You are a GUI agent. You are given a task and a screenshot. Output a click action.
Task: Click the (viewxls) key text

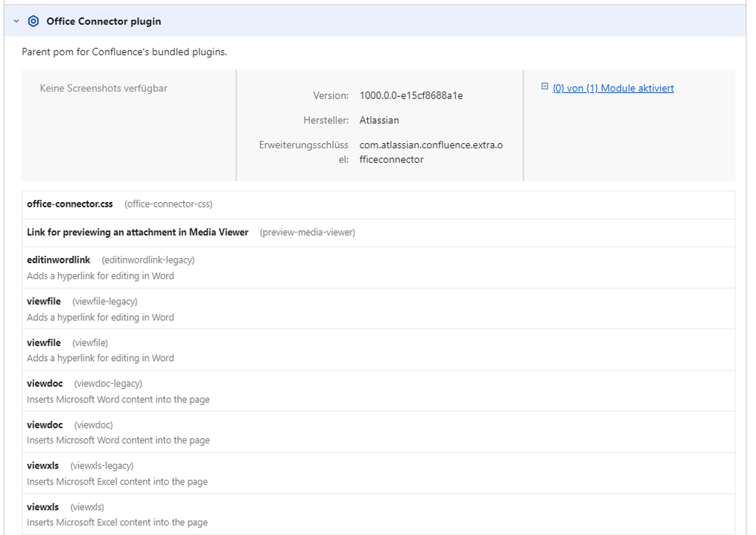click(87, 507)
